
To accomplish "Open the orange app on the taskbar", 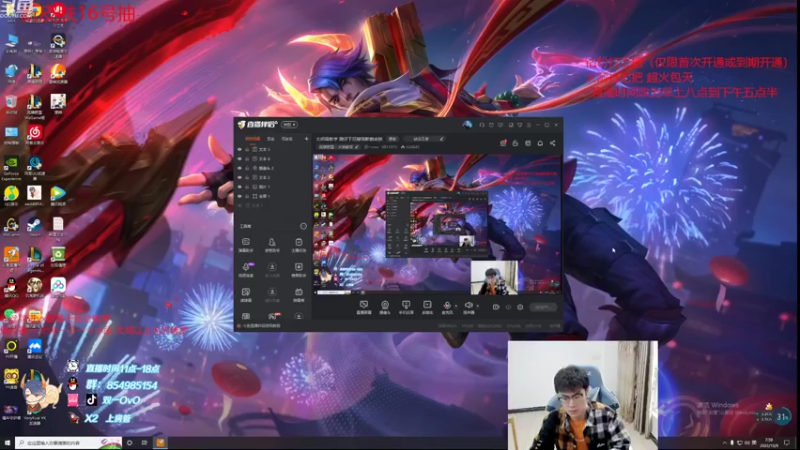I will coord(160,443).
